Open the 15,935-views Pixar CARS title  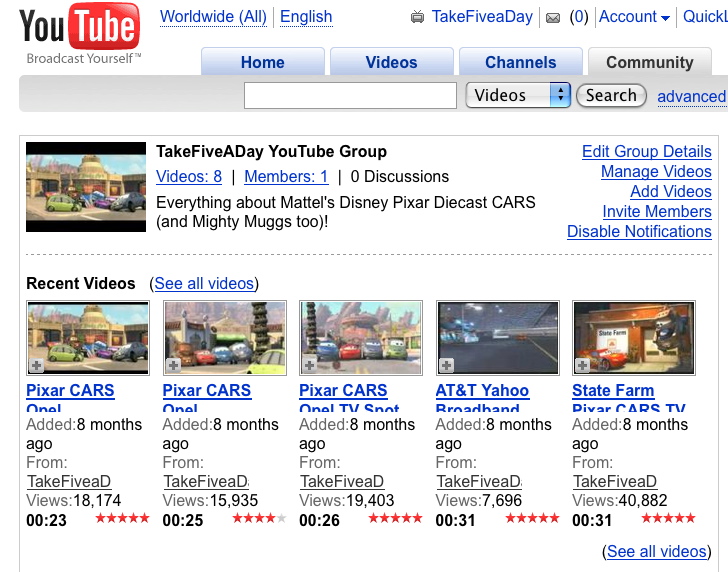pyautogui.click(x=207, y=397)
